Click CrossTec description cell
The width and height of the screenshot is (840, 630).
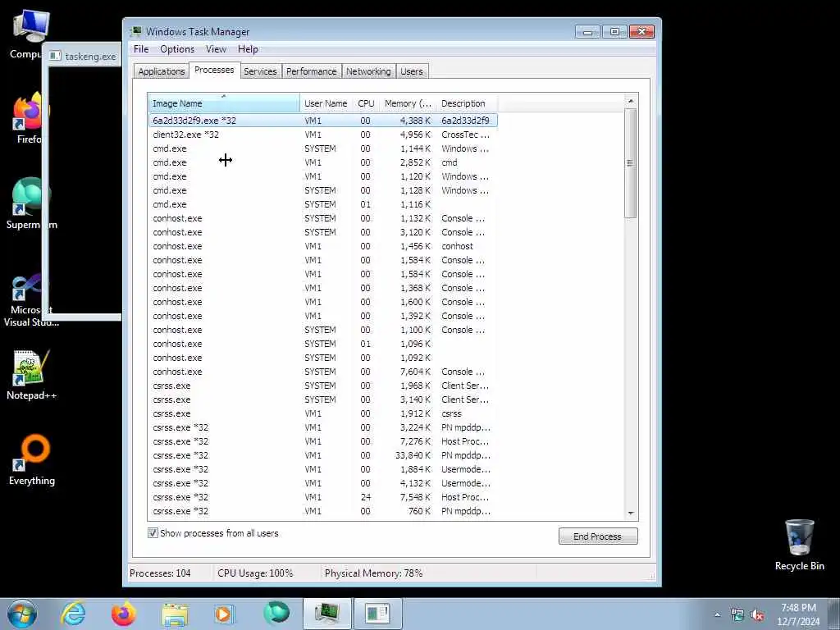[465, 135]
